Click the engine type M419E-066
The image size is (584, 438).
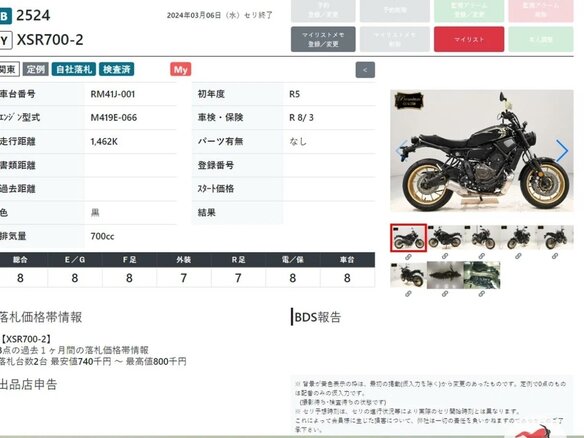tap(114, 118)
